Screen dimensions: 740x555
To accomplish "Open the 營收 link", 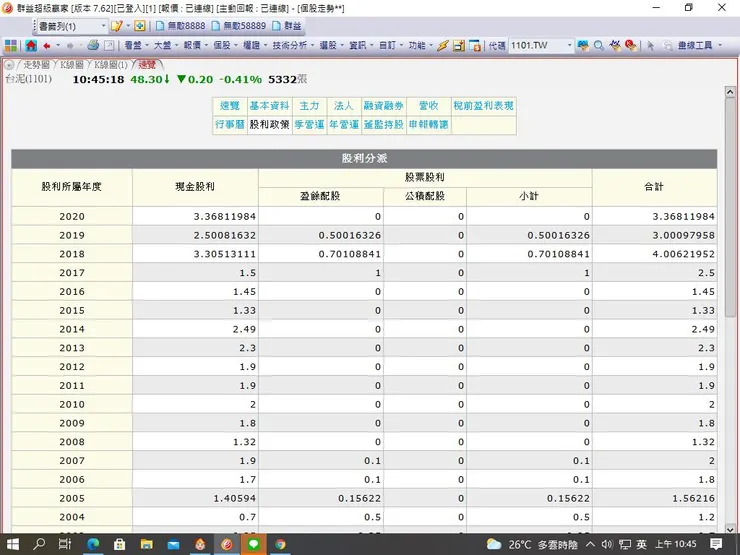I will click(429, 106).
